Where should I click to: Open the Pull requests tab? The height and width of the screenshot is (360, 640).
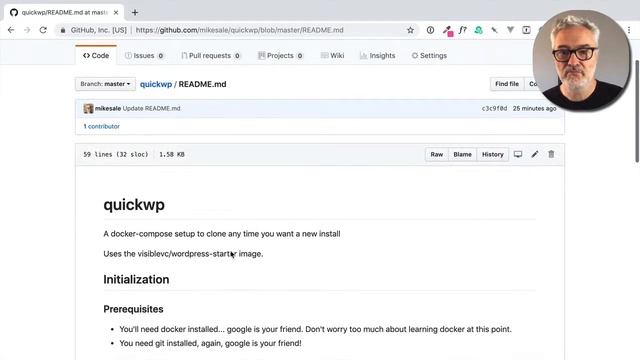tap(211, 56)
